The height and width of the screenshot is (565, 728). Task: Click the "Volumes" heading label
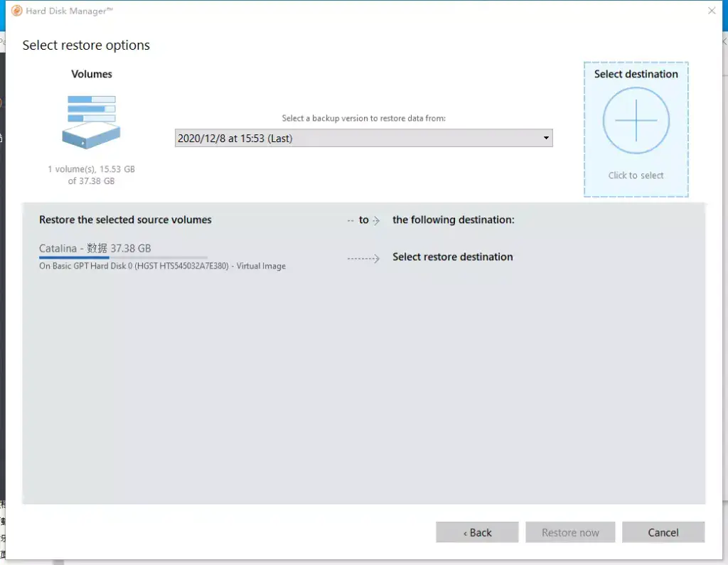click(x=92, y=75)
